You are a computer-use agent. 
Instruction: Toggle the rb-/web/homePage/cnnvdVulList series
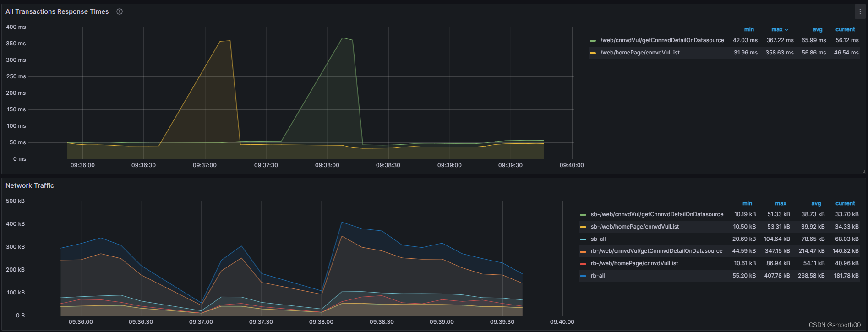[634, 263]
